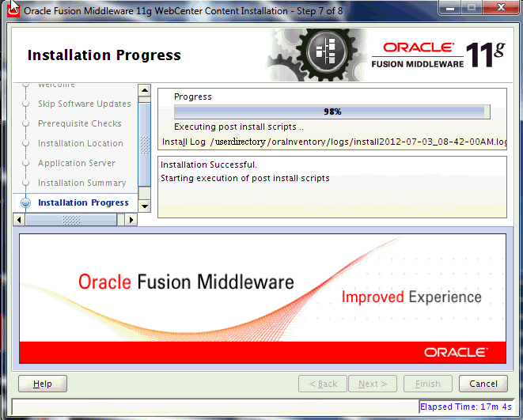Click the down arrow of the steps scrollbar
This screenshot has height=420, width=523.
(x=144, y=206)
